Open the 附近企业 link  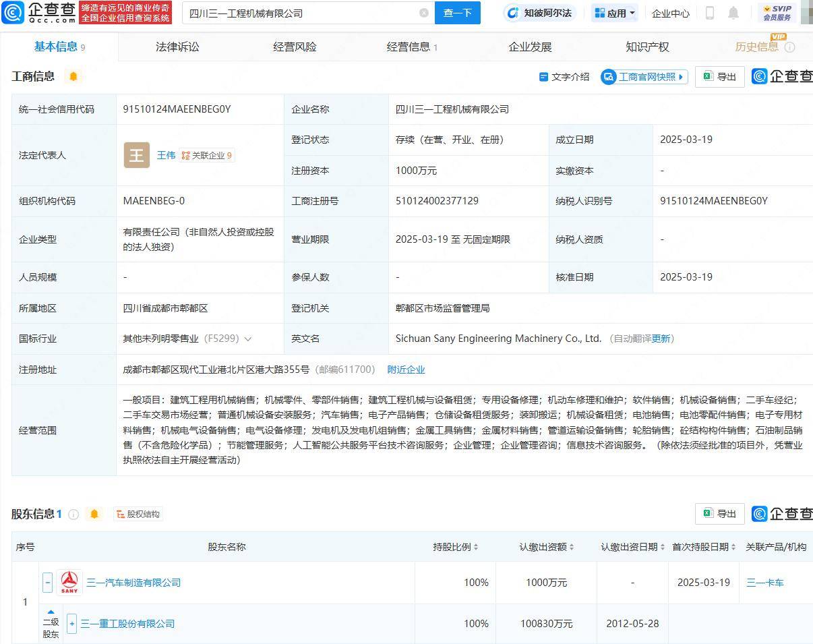click(x=406, y=370)
